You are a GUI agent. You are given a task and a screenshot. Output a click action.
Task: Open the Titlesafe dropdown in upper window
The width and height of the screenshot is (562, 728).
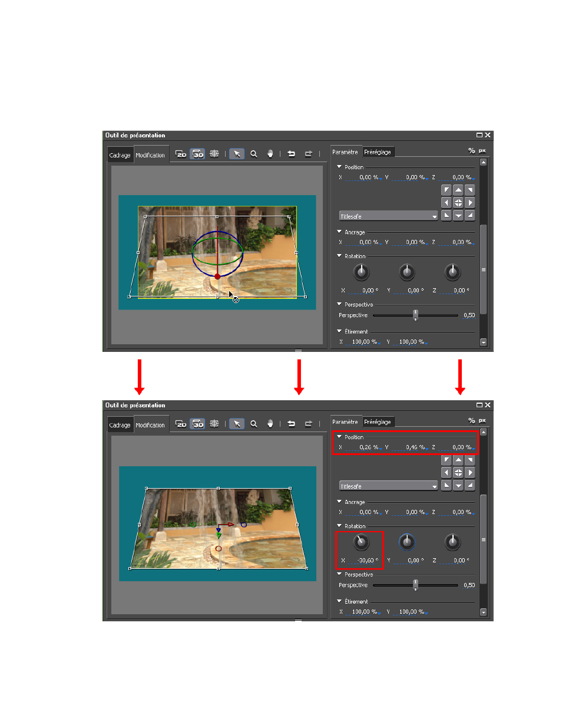tap(389, 216)
